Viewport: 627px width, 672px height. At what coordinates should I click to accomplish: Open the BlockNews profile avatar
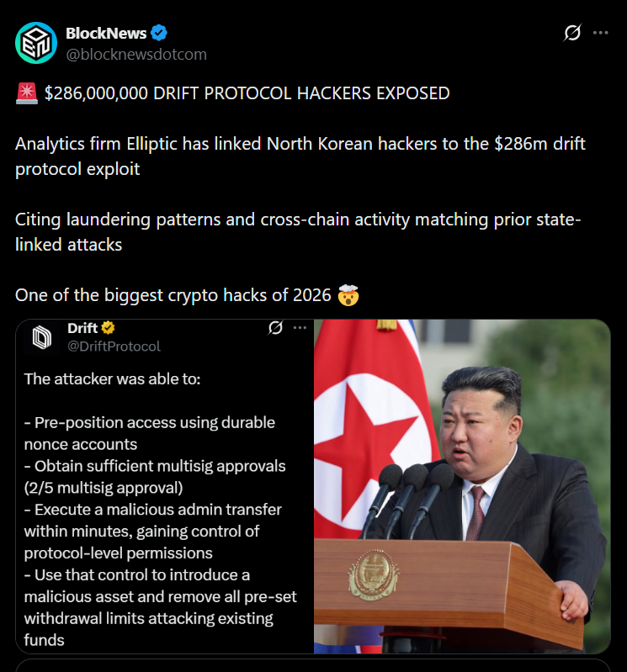(36, 43)
